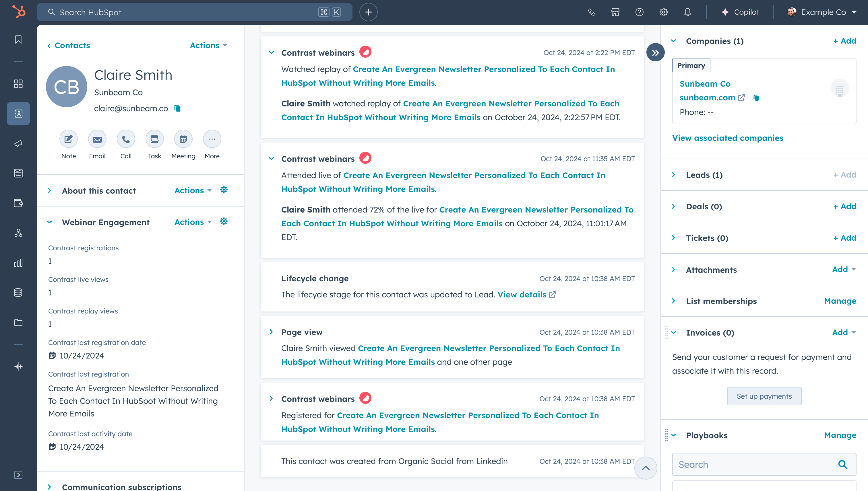The image size is (868, 491).
Task: Open the notifications bell icon
Action: (687, 12)
